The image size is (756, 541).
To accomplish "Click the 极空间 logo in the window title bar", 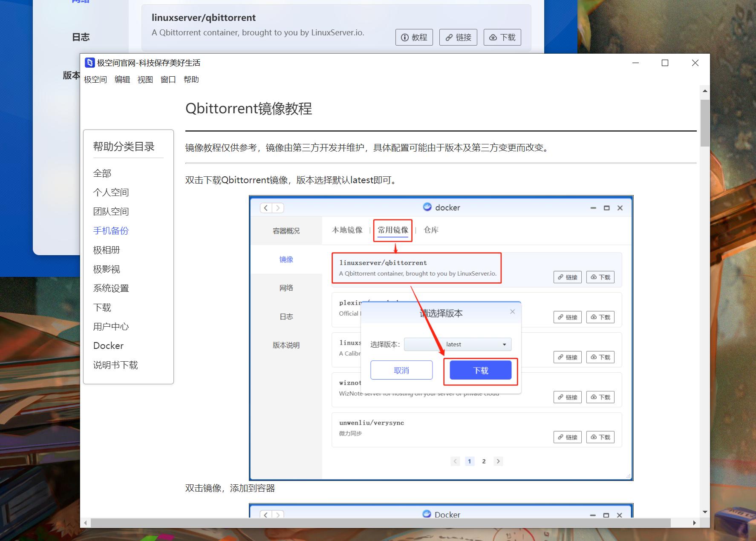I will click(89, 63).
